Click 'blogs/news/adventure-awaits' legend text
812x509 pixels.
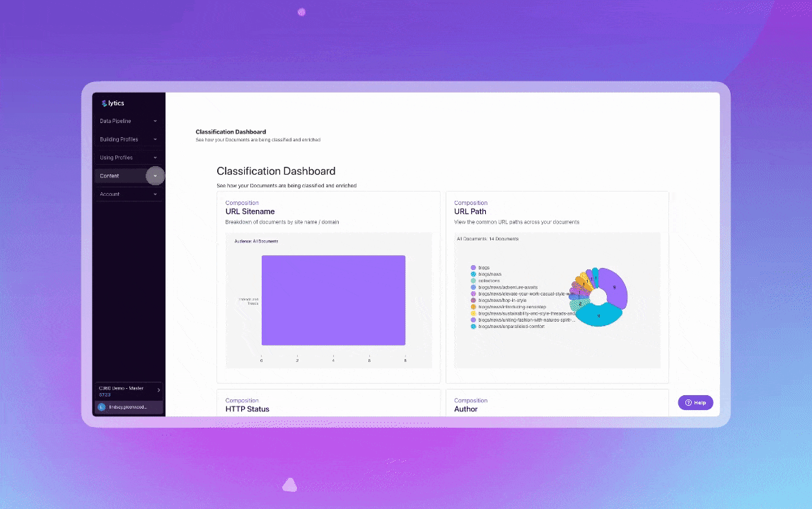coord(508,288)
